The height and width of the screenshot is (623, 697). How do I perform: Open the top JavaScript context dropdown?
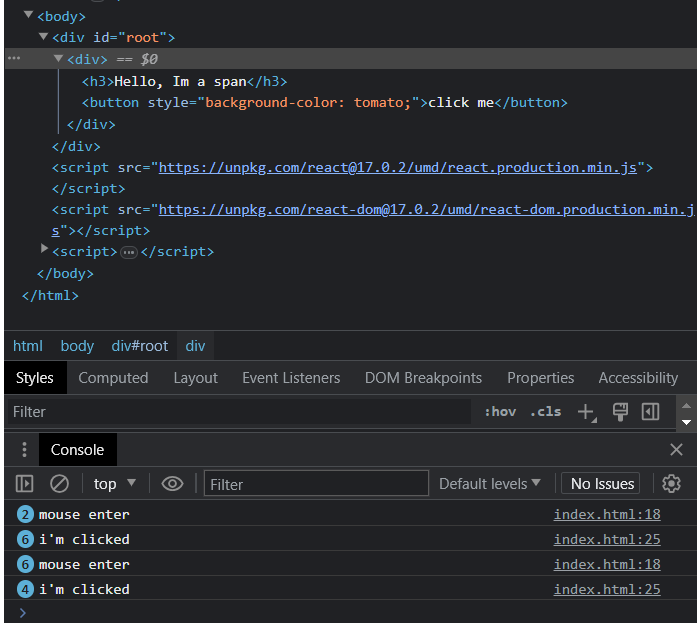114,483
